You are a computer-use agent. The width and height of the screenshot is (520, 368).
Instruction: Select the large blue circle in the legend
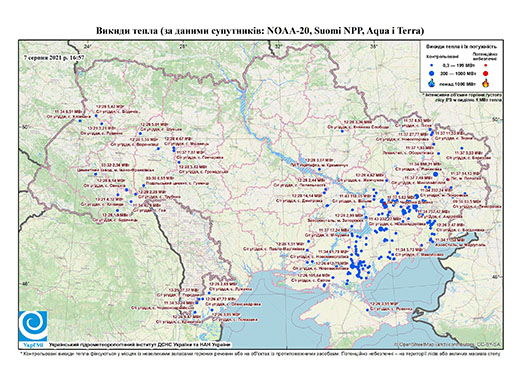(x=432, y=73)
